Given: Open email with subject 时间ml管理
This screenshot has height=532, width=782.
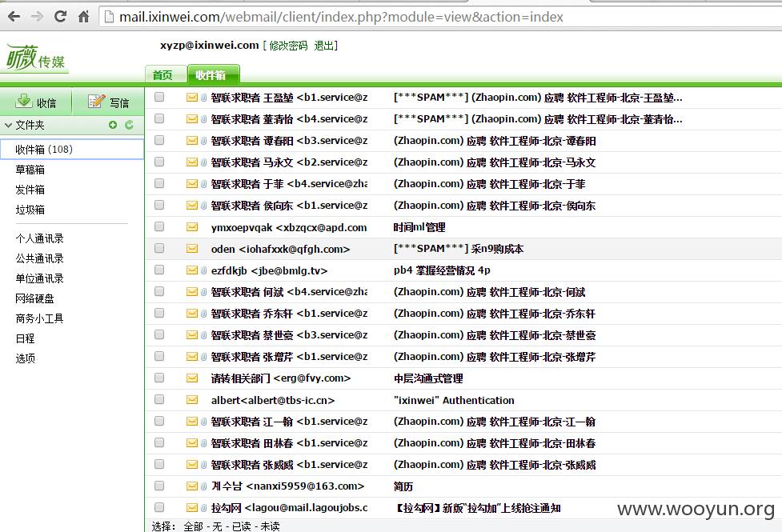Looking at the screenshot, I should pyautogui.click(x=419, y=227).
